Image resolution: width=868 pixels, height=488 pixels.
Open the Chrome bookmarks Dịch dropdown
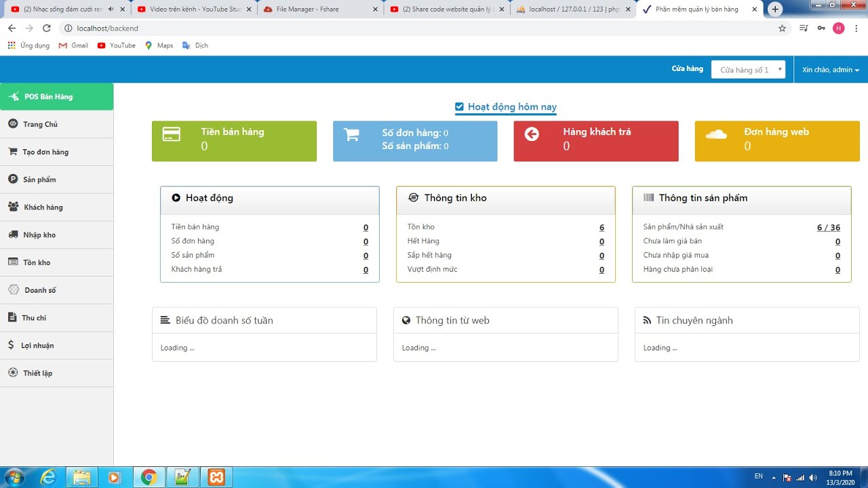pos(195,45)
